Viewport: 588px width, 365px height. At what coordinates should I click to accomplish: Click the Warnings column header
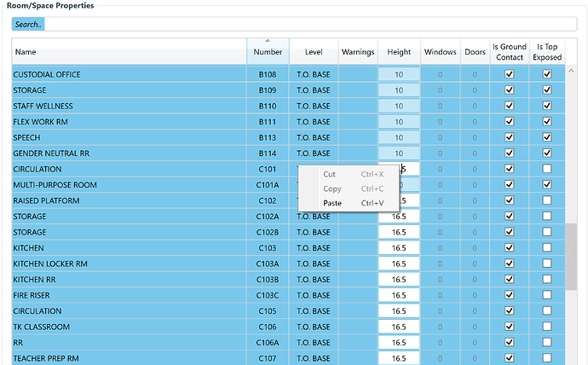tap(358, 52)
